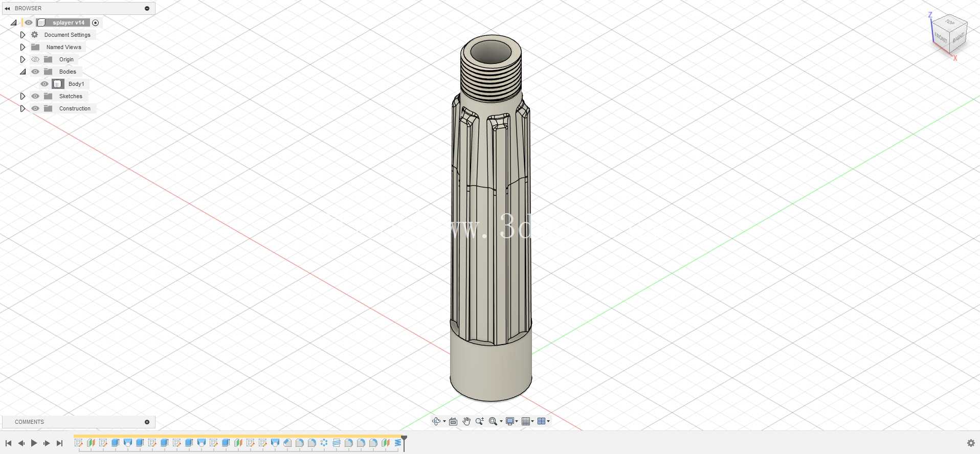Viewport: 980px width, 454px height.
Task: Show the hidden Origin folder
Action: click(x=35, y=59)
